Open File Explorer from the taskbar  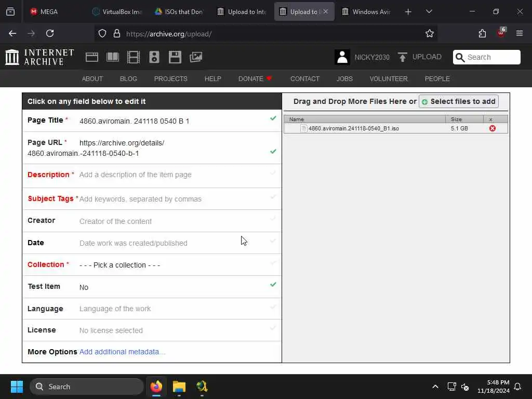(x=179, y=387)
